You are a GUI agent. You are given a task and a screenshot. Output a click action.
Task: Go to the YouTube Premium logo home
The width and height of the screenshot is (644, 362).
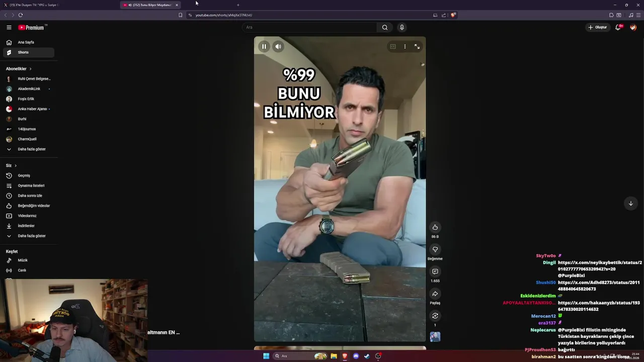coord(32,28)
